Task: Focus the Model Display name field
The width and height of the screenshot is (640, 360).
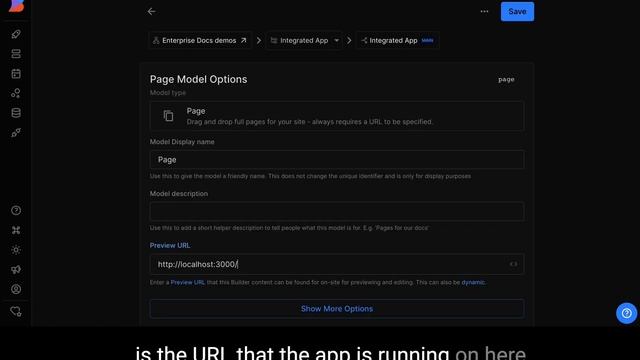Action: (x=337, y=160)
